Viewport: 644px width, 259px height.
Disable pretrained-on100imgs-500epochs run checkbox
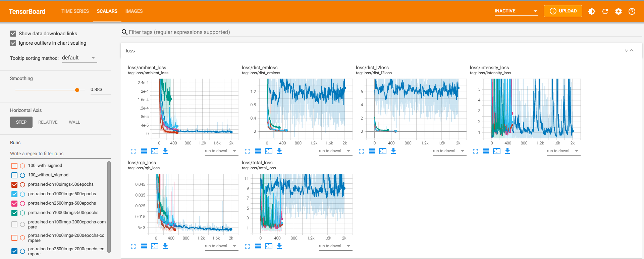click(14, 185)
